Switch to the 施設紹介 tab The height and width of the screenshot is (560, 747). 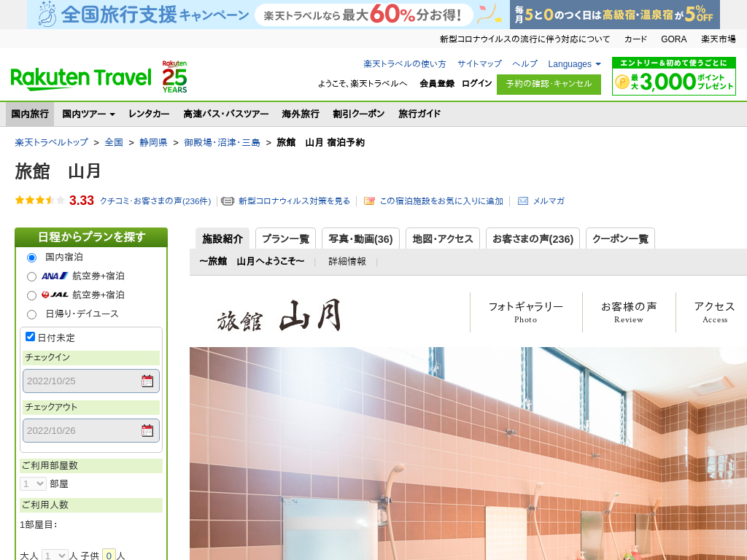tap(222, 238)
